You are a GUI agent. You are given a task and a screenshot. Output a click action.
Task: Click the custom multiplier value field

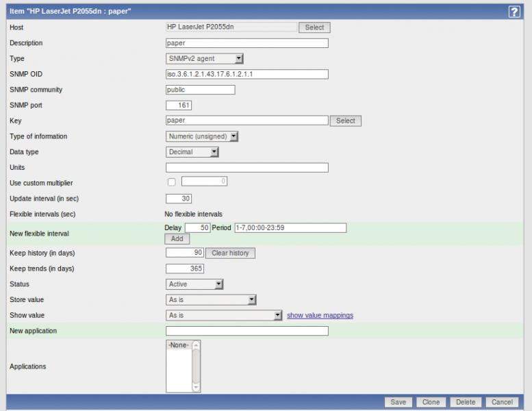(204, 182)
